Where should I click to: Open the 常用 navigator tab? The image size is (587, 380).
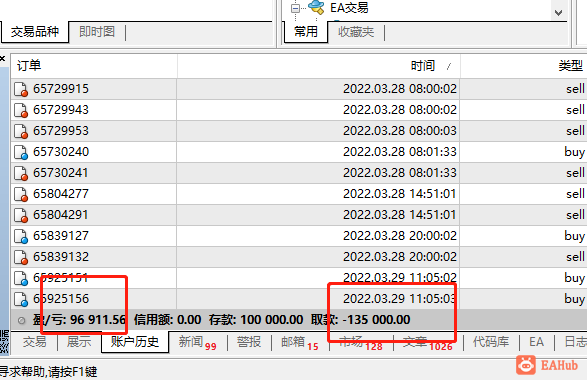tap(305, 32)
